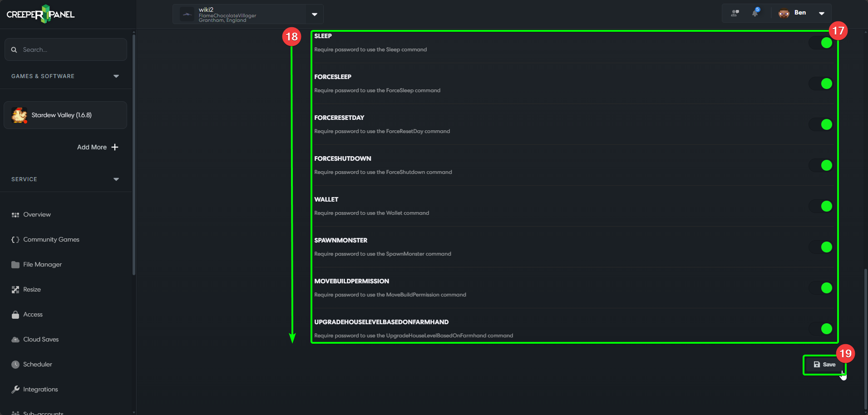The height and width of the screenshot is (415, 868).
Task: Click the CreeperPanel logo
Action: (40, 14)
